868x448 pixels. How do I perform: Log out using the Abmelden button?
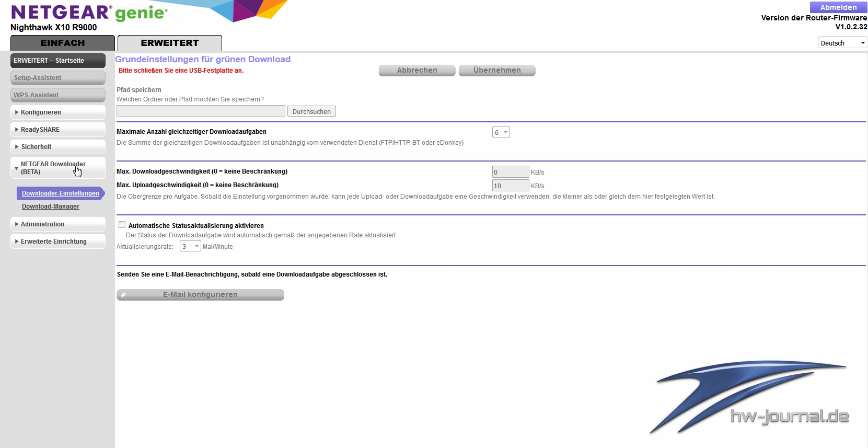click(838, 7)
